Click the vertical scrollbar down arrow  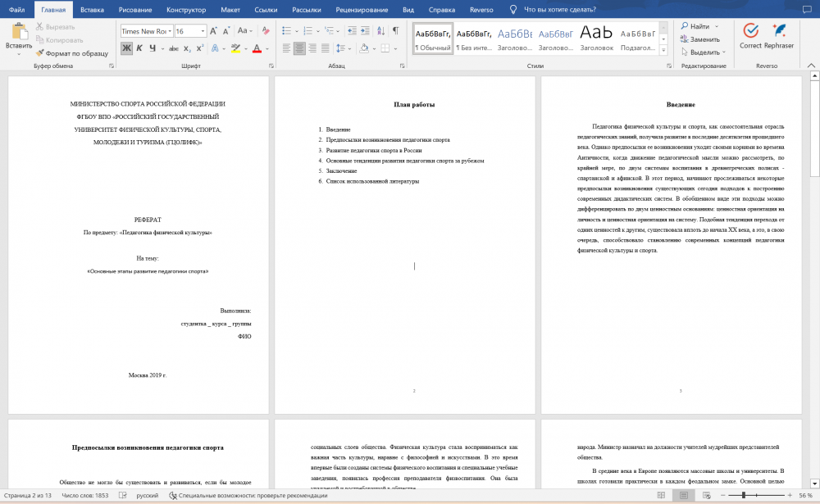click(x=814, y=484)
